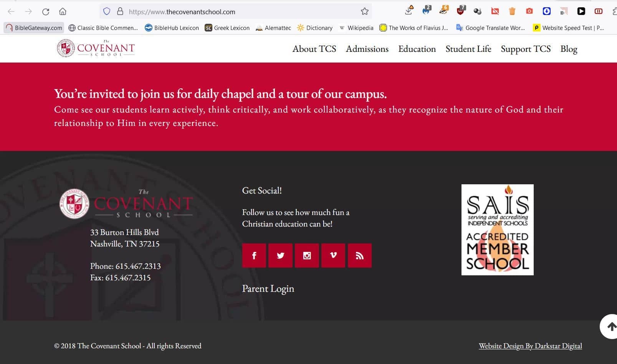Click the browser forward arrow
Image resolution: width=617 pixels, height=364 pixels.
28,12
